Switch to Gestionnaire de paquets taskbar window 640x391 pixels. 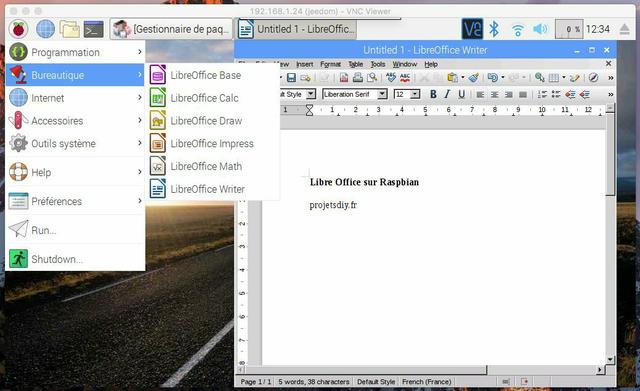[171, 29]
